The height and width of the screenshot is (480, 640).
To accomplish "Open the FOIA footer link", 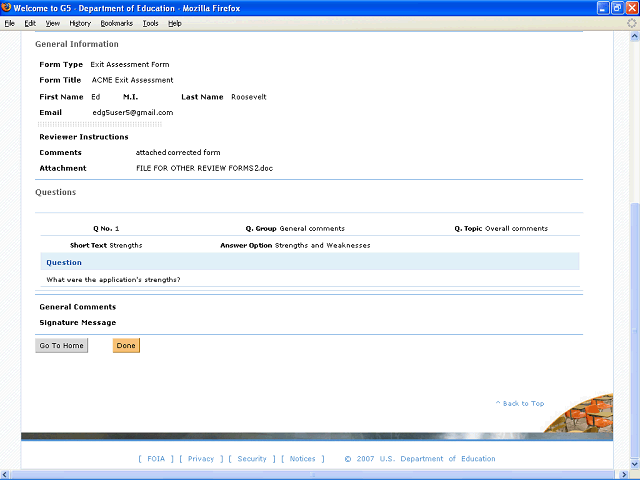I will (156, 459).
